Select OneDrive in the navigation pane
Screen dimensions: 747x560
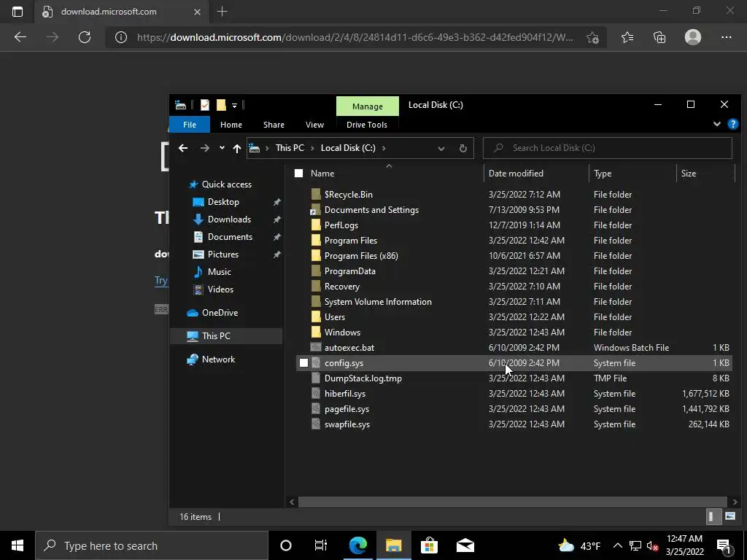click(x=220, y=313)
